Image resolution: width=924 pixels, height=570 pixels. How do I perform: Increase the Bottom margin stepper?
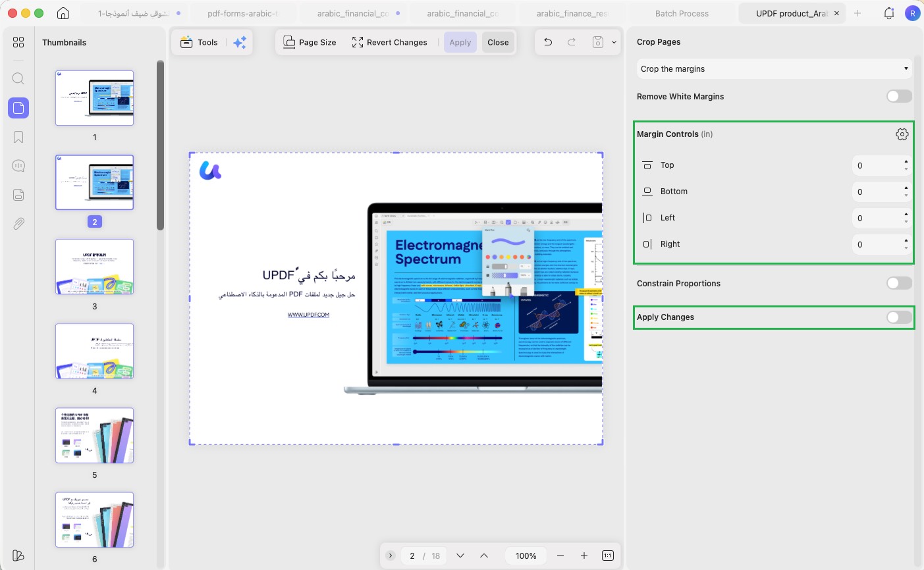click(x=906, y=188)
